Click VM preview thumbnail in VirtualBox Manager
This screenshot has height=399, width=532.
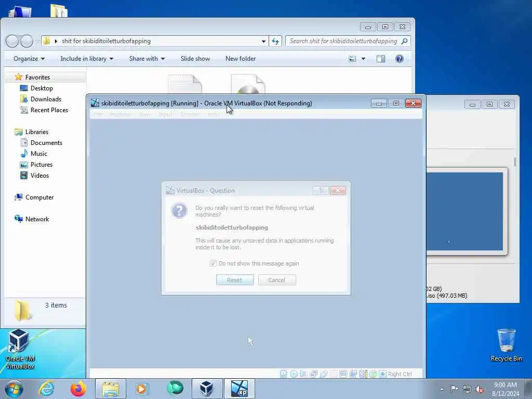pyautogui.click(x=464, y=211)
